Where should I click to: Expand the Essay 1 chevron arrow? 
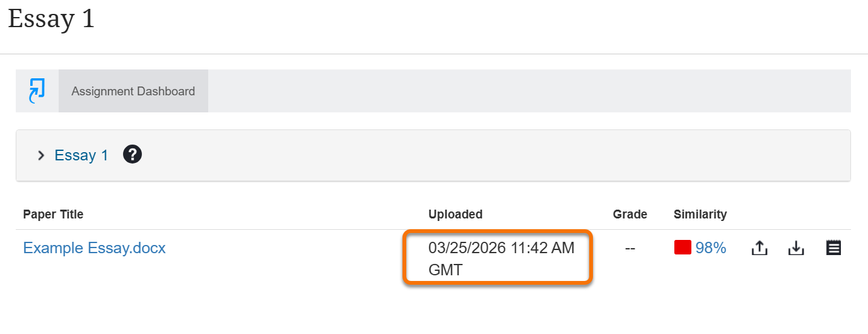41,155
